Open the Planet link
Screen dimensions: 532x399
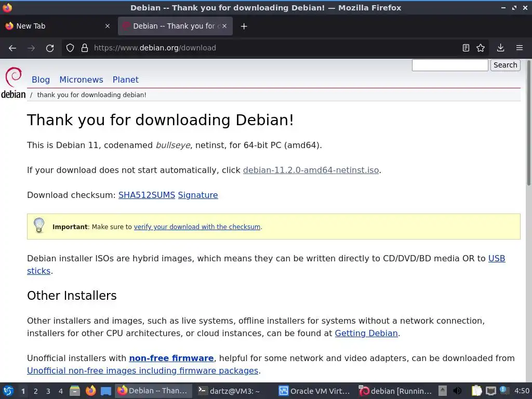point(126,79)
